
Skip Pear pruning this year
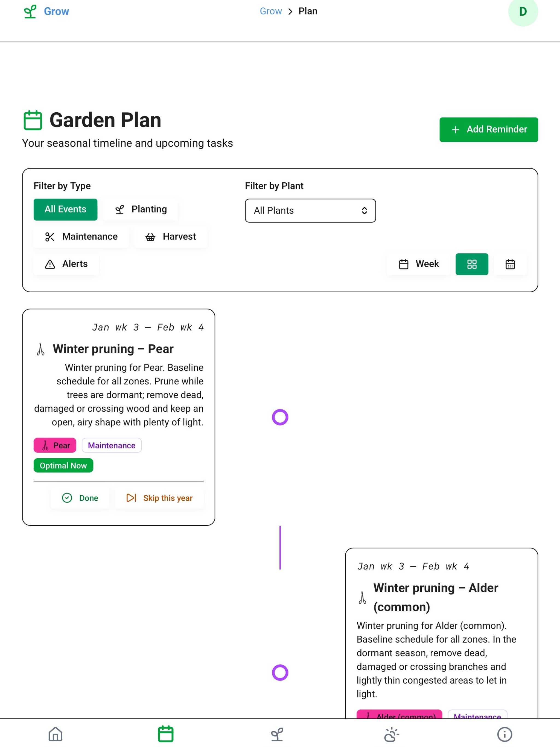point(159,498)
